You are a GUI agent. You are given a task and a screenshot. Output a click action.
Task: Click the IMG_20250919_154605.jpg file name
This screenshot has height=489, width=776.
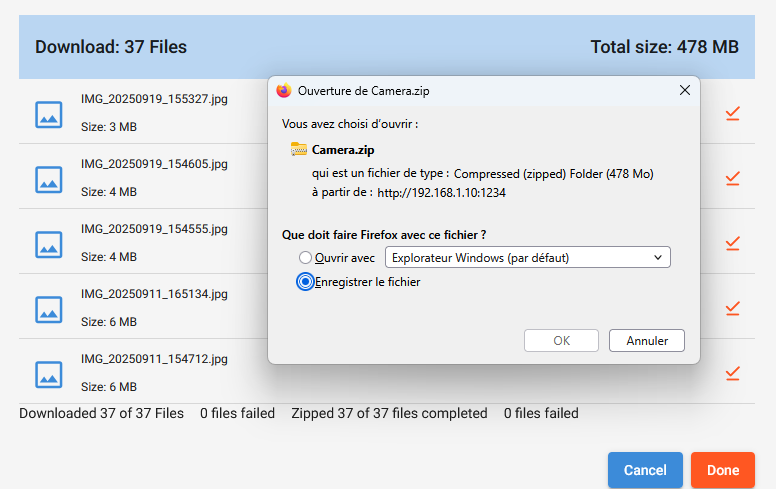pyautogui.click(x=154, y=164)
